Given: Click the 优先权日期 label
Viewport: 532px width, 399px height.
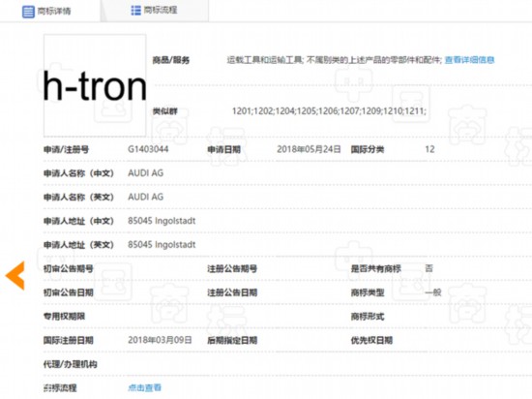Looking at the screenshot, I should (x=371, y=340).
